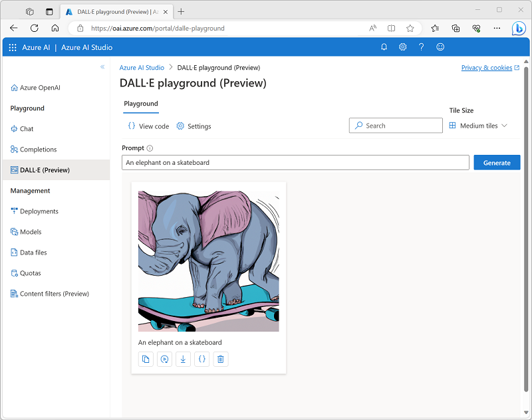Viewport: 532px width, 420px height.
Task: Open the Medium tiles dropdown
Action: coord(478,126)
